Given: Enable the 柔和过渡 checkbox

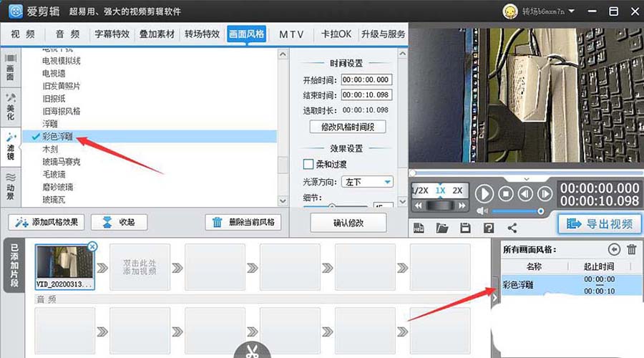Looking at the screenshot, I should coord(308,165).
